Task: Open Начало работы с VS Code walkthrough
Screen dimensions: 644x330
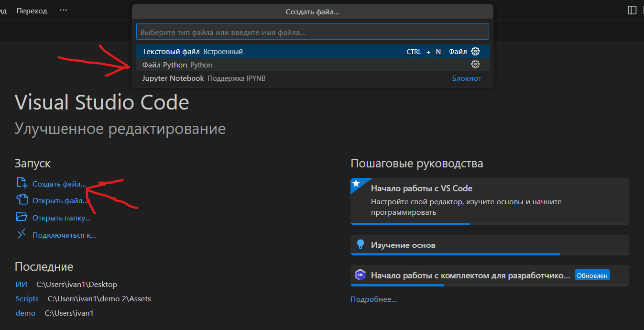Action: coord(490,201)
